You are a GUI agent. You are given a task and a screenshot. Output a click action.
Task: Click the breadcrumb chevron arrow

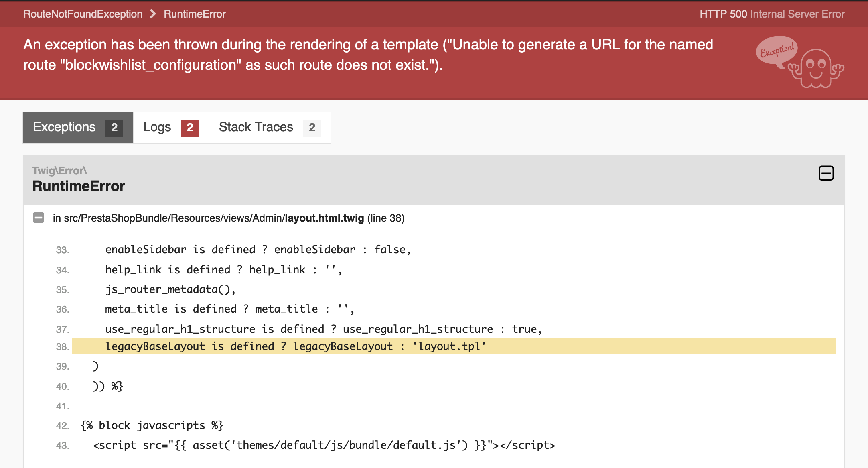(153, 14)
